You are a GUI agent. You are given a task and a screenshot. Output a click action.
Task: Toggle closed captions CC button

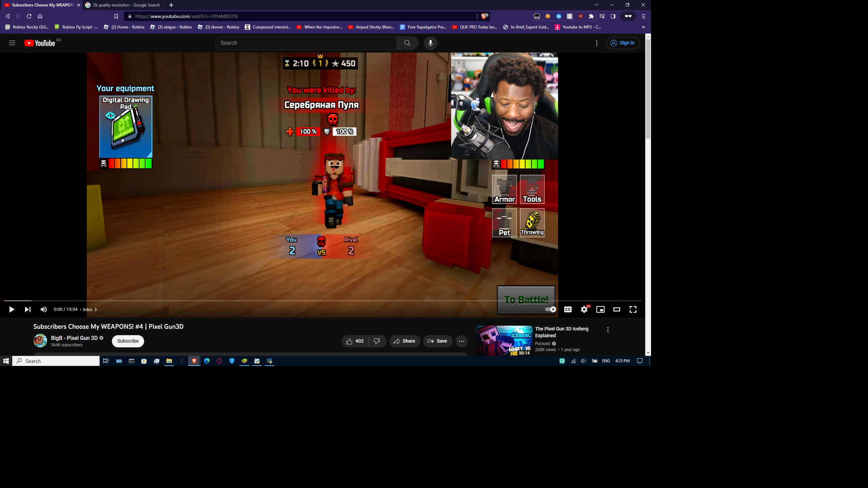click(568, 309)
